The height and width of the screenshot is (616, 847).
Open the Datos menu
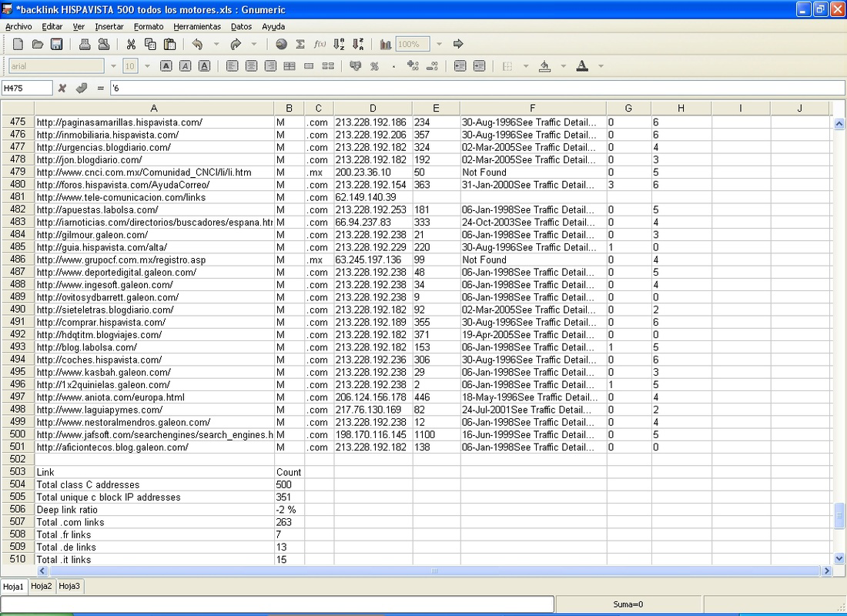pos(241,26)
